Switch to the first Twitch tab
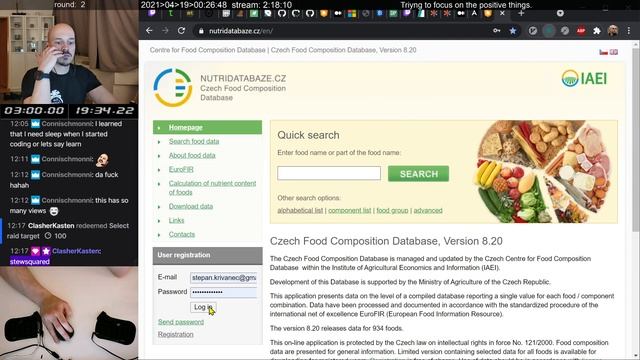640x360 pixels. [152, 13]
